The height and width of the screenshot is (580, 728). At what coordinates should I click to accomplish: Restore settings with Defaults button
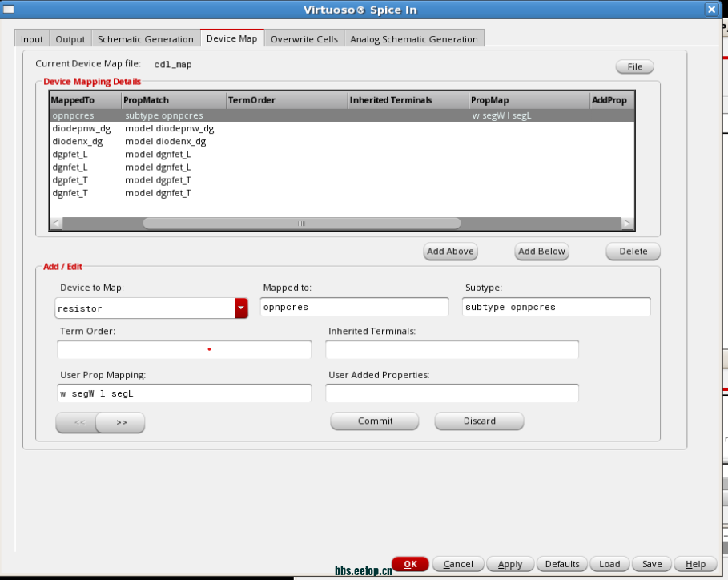tap(561, 564)
